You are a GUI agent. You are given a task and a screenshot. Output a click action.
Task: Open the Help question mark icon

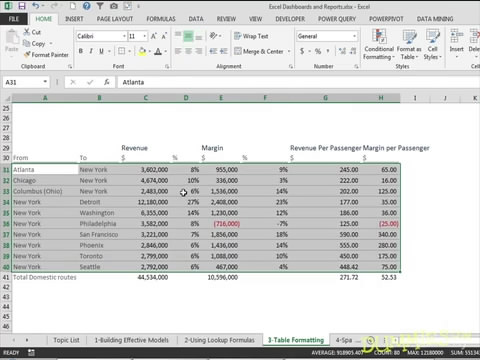pyautogui.click(x=87, y=6)
